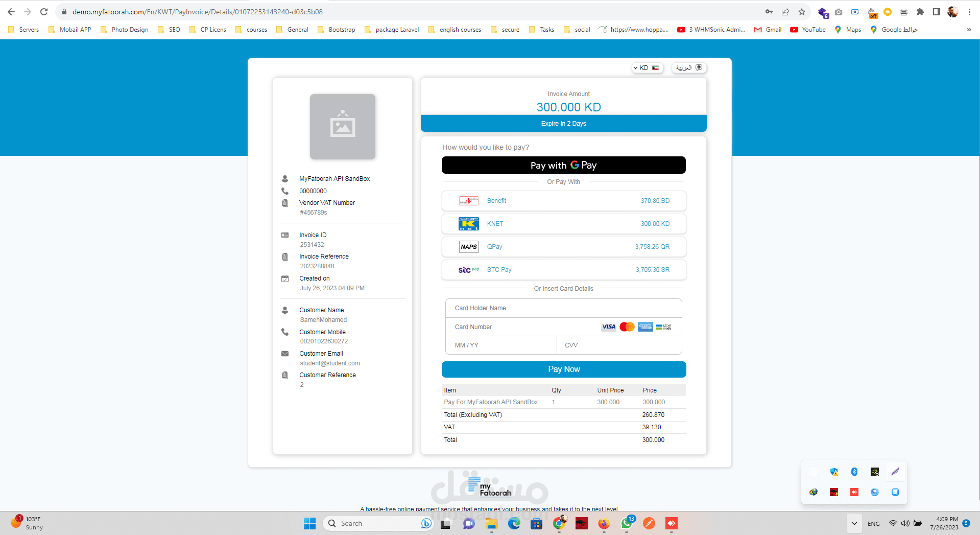
Task: Open Firefox from the taskbar
Action: point(604,523)
